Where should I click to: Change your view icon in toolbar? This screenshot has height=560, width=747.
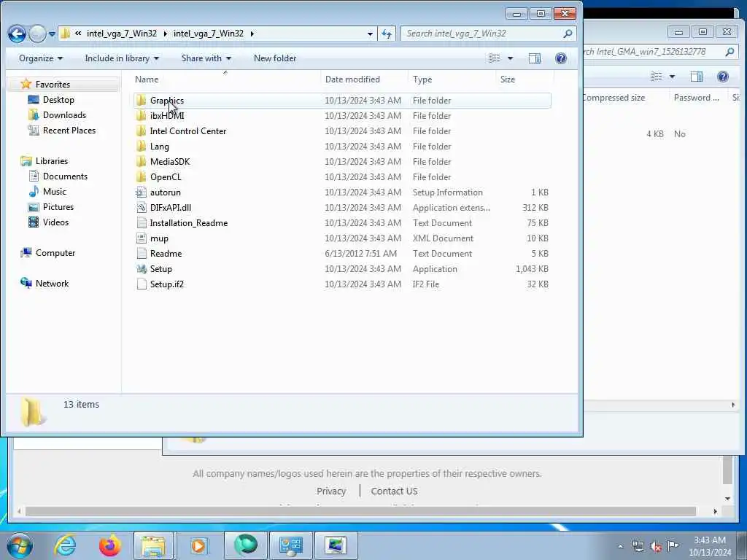(495, 58)
